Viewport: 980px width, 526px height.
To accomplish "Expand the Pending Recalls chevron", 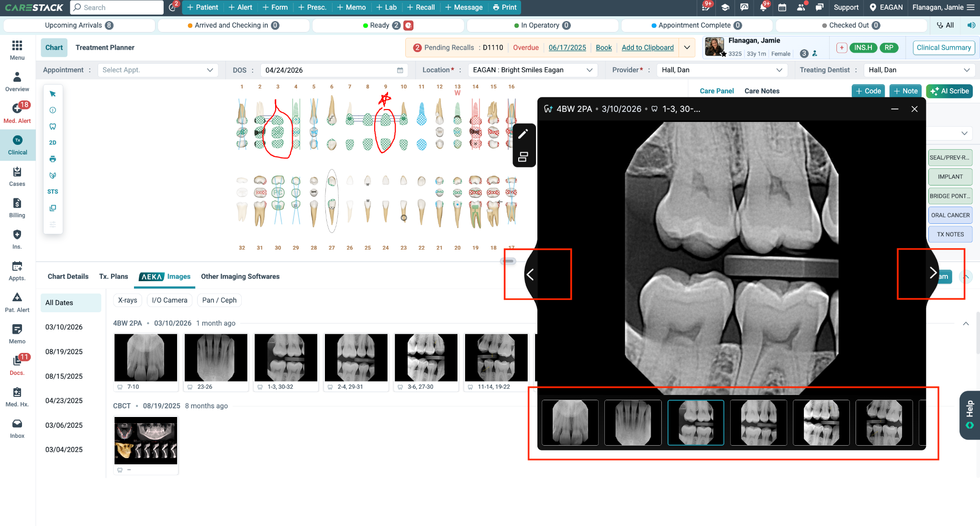I will [687, 47].
